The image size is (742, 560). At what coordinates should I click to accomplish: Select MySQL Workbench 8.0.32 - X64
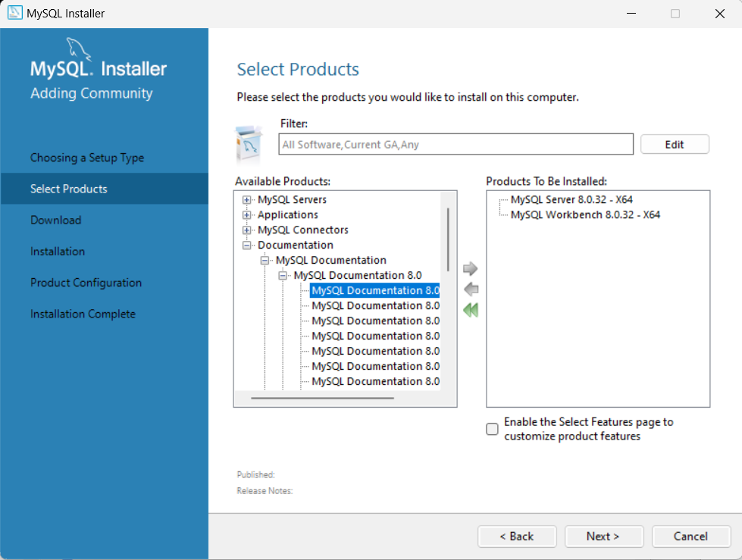tap(585, 215)
